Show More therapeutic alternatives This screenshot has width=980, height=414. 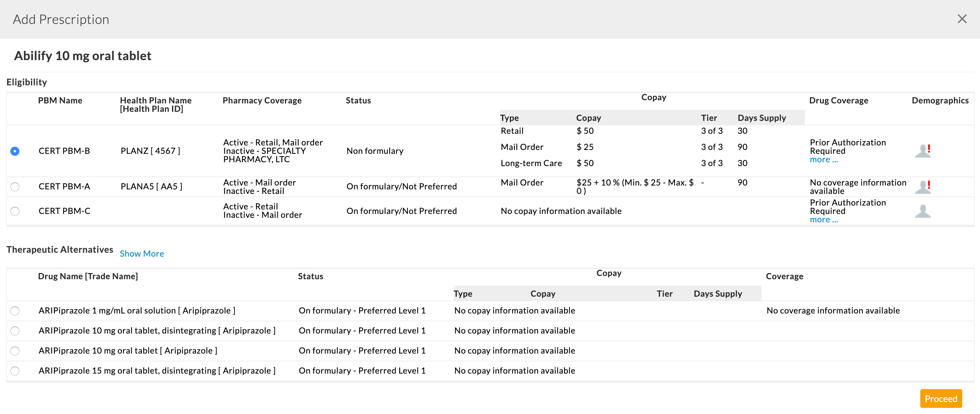[x=142, y=254]
